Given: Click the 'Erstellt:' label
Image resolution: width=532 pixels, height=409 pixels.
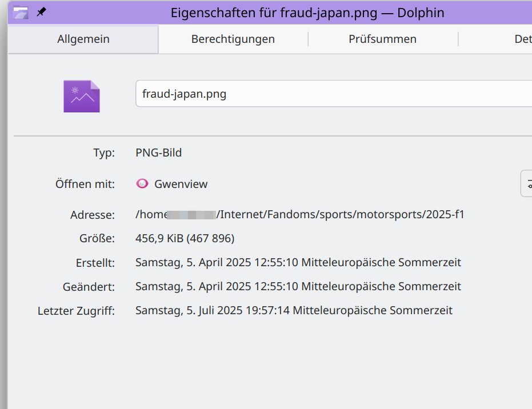Looking at the screenshot, I should [x=95, y=263].
